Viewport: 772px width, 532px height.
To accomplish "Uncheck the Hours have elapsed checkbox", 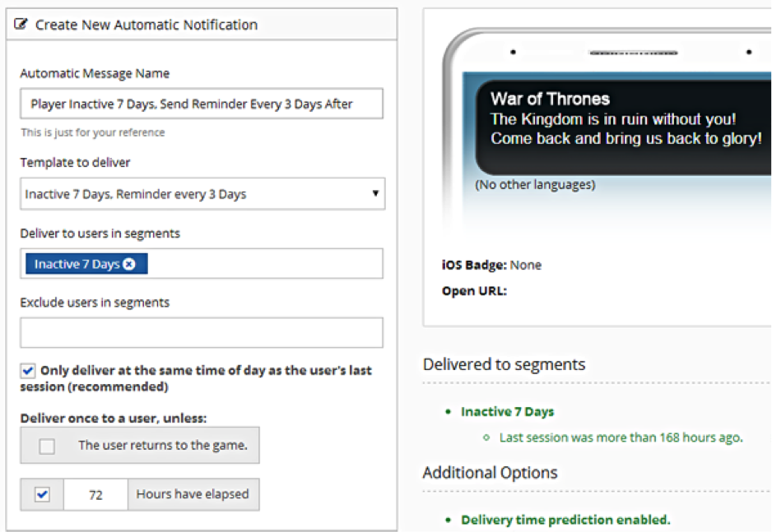I will (x=43, y=495).
